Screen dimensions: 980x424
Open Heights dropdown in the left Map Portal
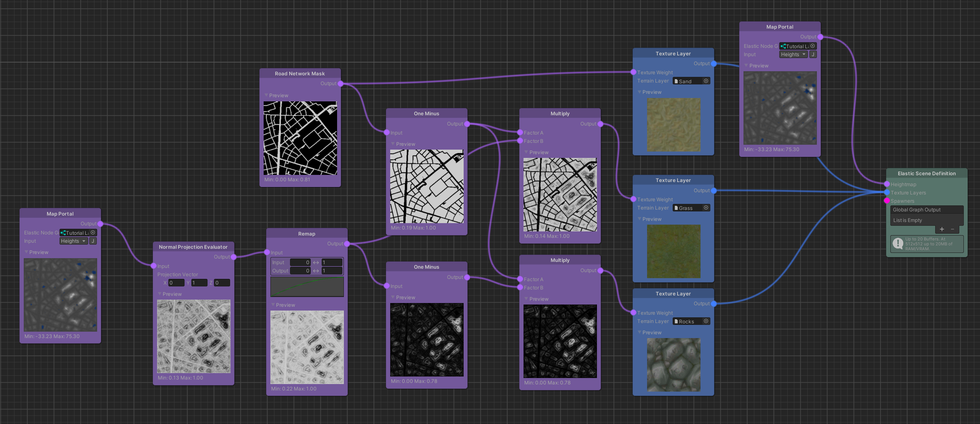coord(73,241)
